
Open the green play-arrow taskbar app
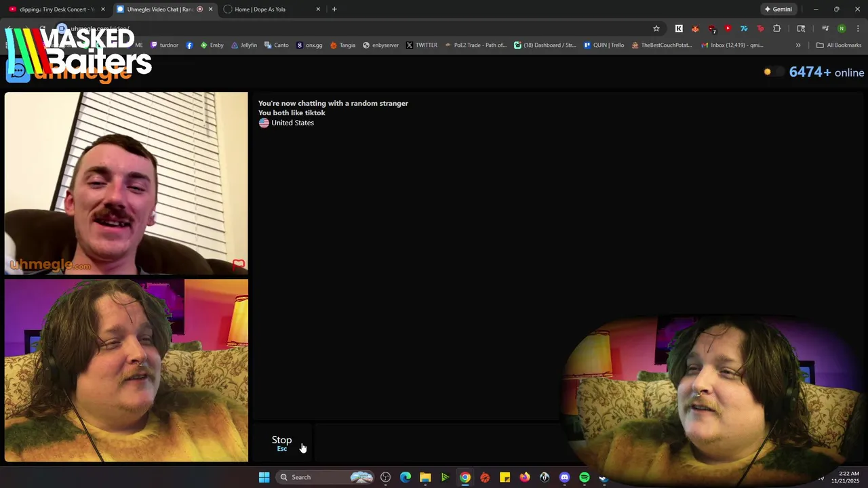pos(445,477)
